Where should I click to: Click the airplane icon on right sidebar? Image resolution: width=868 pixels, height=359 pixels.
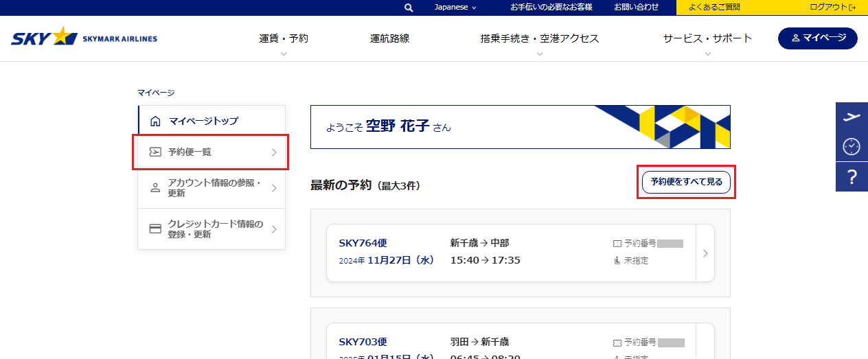[x=852, y=116]
